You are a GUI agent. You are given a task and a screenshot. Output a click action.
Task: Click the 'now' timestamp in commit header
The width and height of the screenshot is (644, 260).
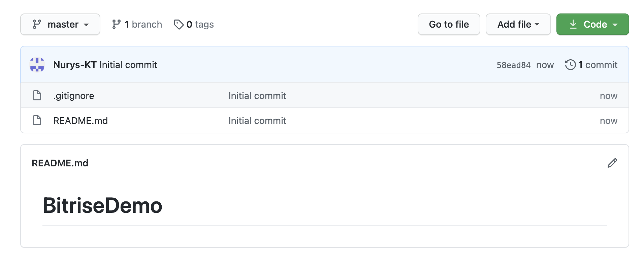(x=545, y=65)
